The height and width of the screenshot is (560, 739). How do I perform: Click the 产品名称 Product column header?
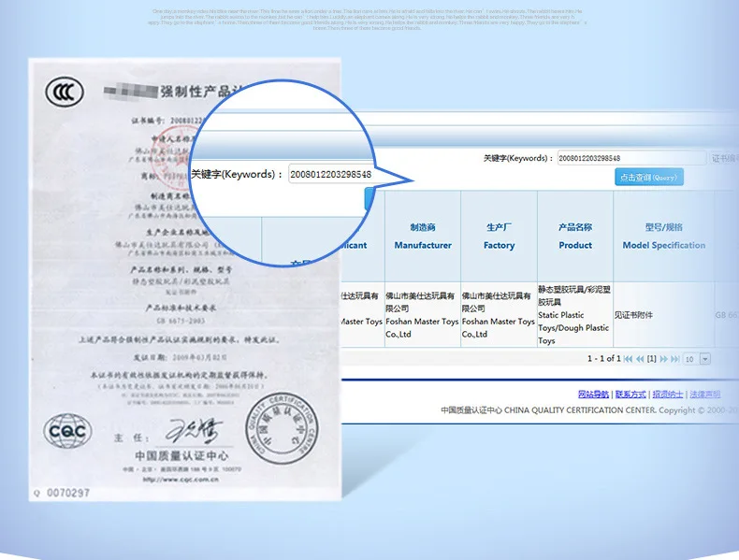click(575, 236)
